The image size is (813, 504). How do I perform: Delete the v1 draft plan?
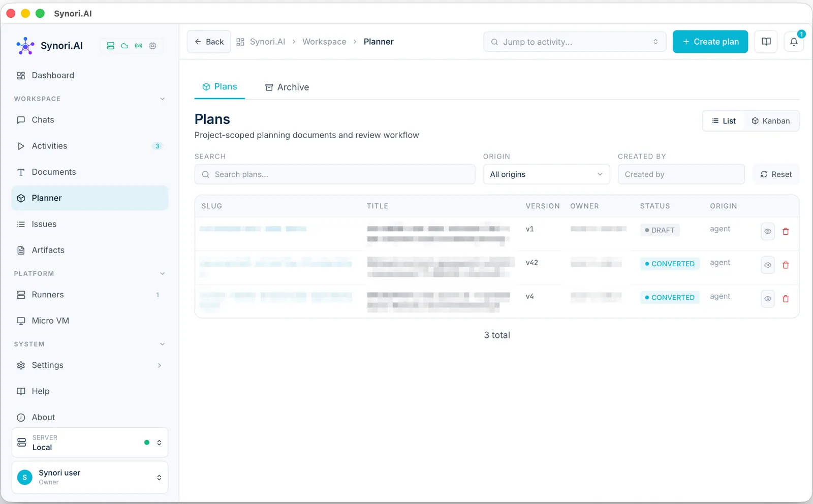pyautogui.click(x=786, y=231)
